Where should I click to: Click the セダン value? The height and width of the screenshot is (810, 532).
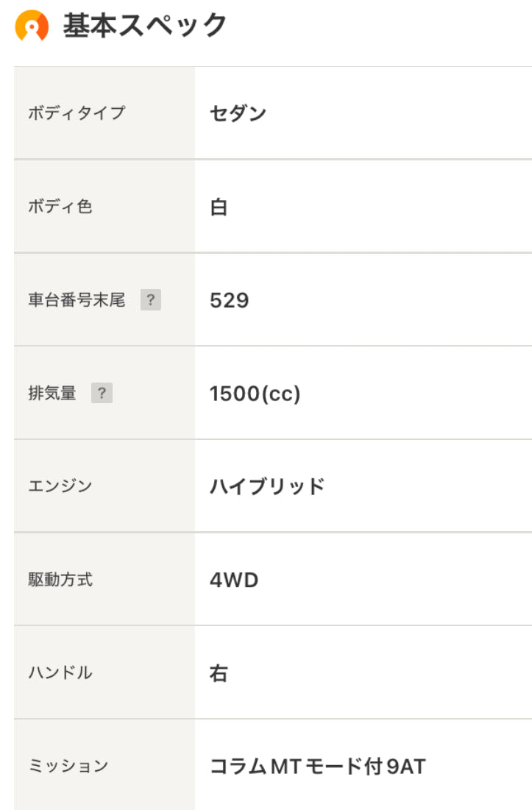[238, 113]
